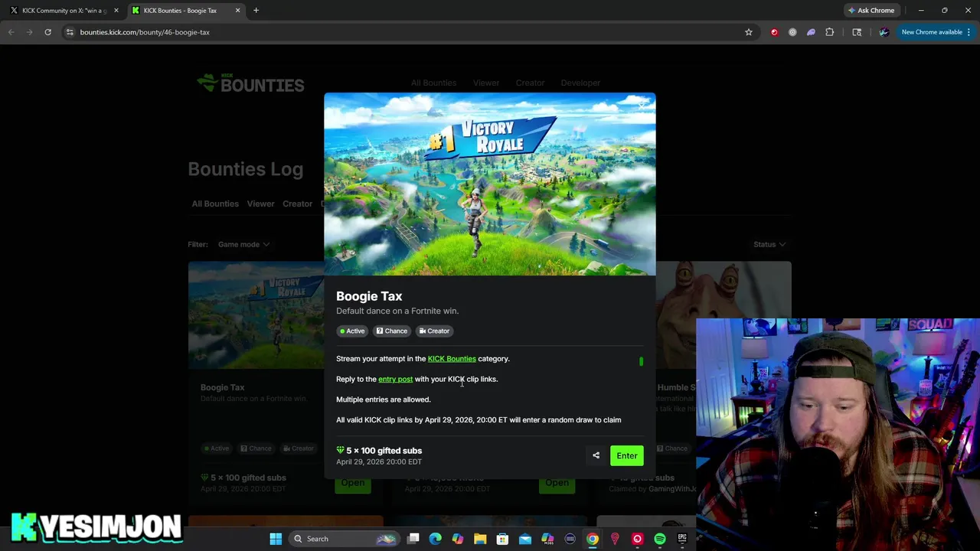The image size is (980, 551).
Task: Grab the popup's green scrollbar thumb
Action: 641,361
